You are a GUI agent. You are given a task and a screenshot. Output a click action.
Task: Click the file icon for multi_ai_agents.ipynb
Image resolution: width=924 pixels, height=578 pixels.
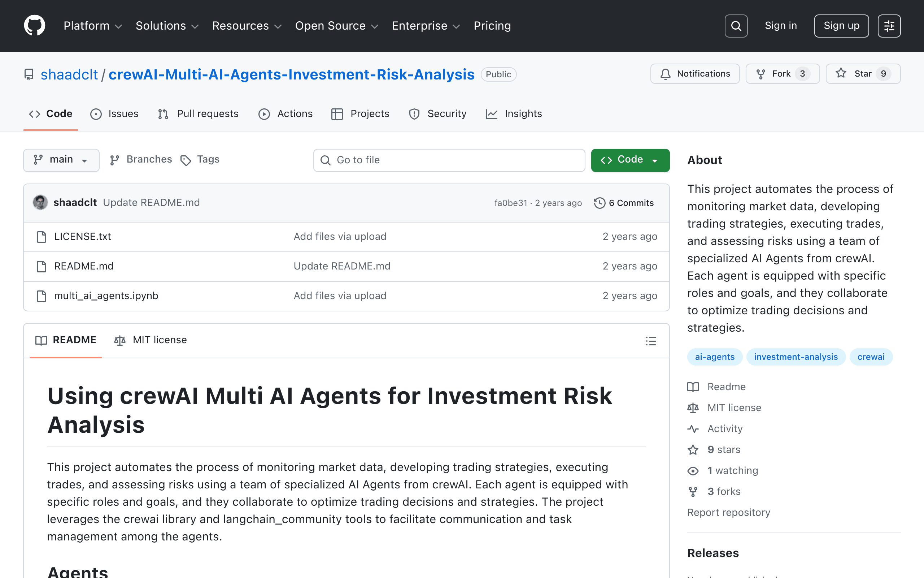[41, 296]
